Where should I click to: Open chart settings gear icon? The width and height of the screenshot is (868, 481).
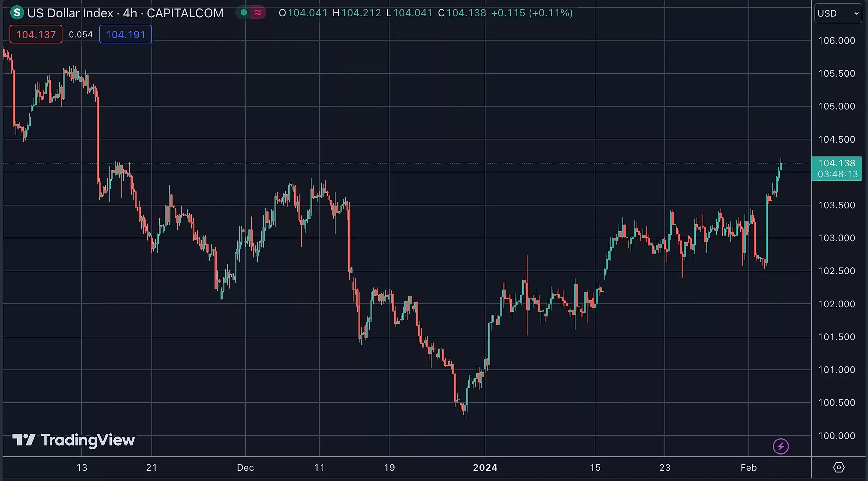tap(839, 468)
